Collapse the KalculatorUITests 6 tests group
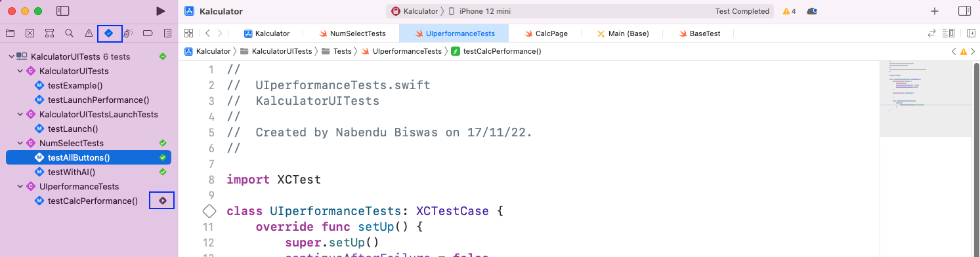 point(11,57)
